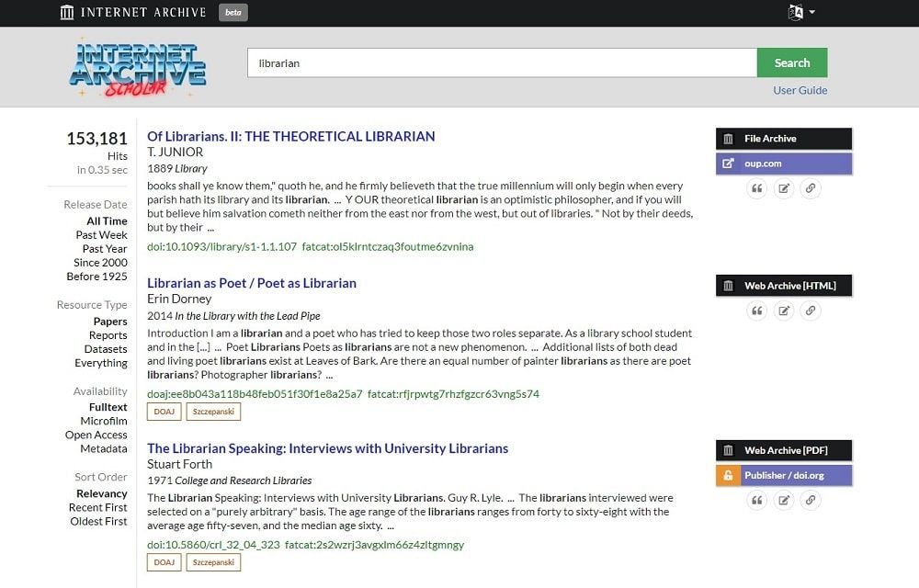Viewport: 919px width, 588px height.
Task: Click cite quote icon for Librarian Speaking result
Action: 756,500
